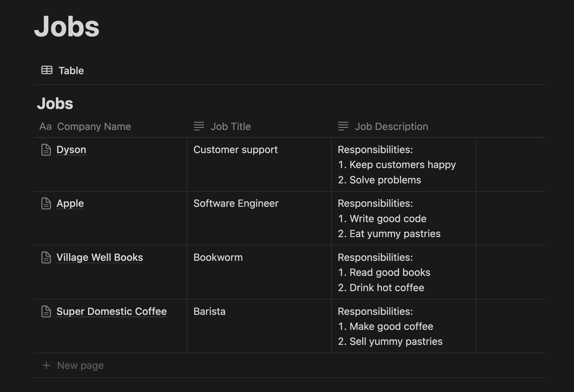Click Responsibilities text in Village Well Books row

375,257
